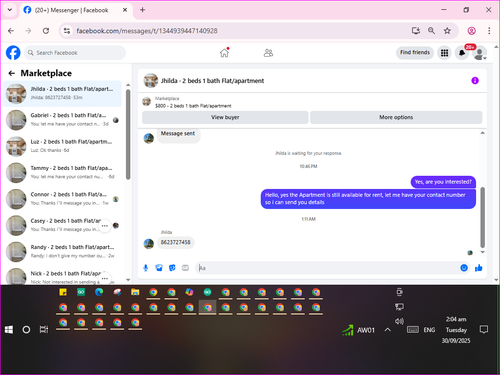This screenshot has height=375, width=500.
Task: Open more menu on Casey conversation
Action: click(105, 226)
